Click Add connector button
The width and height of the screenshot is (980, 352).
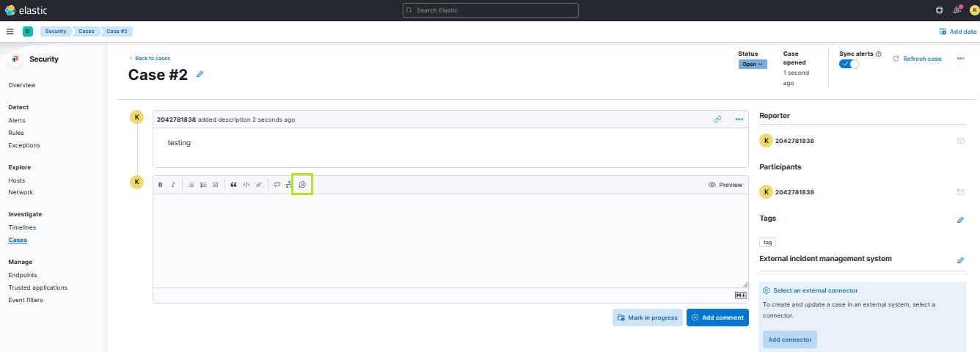pos(790,340)
